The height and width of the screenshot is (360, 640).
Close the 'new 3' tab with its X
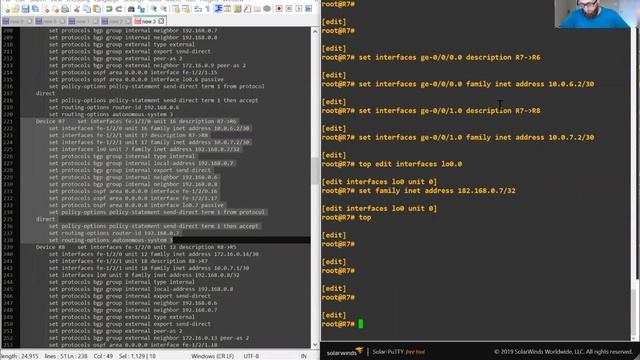(161, 21)
